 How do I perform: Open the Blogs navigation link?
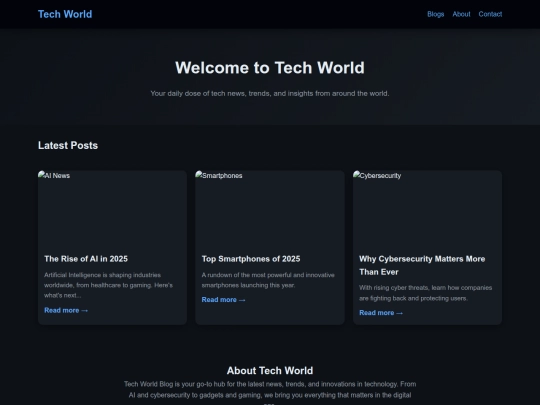[436, 14]
